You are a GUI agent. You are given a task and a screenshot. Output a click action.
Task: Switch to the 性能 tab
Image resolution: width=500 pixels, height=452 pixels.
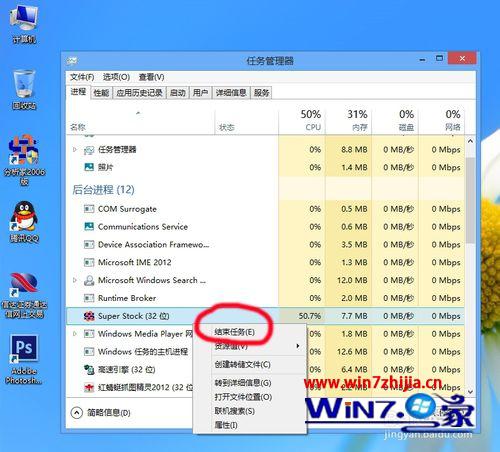101,93
